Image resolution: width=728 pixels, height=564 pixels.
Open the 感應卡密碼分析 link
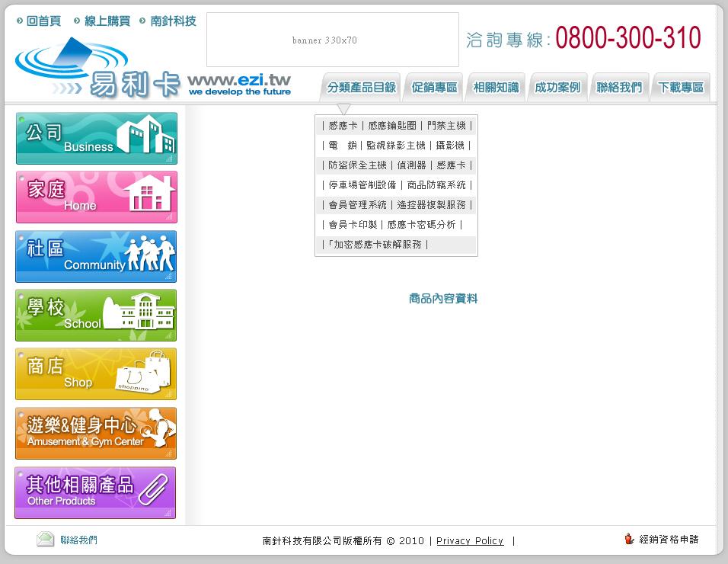421,225
